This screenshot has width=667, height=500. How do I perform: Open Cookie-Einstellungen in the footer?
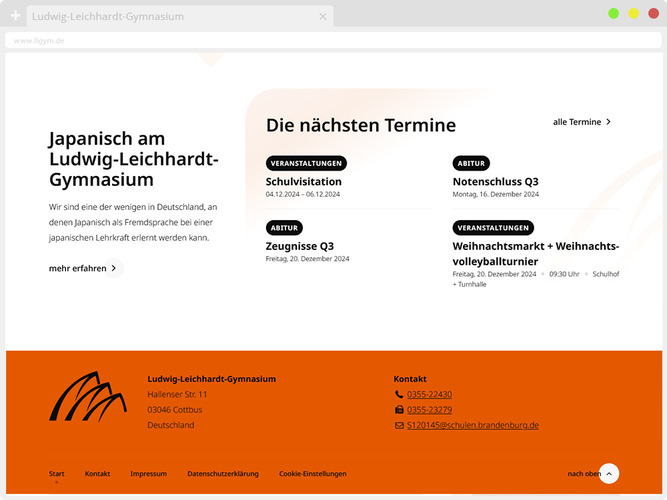(x=312, y=474)
